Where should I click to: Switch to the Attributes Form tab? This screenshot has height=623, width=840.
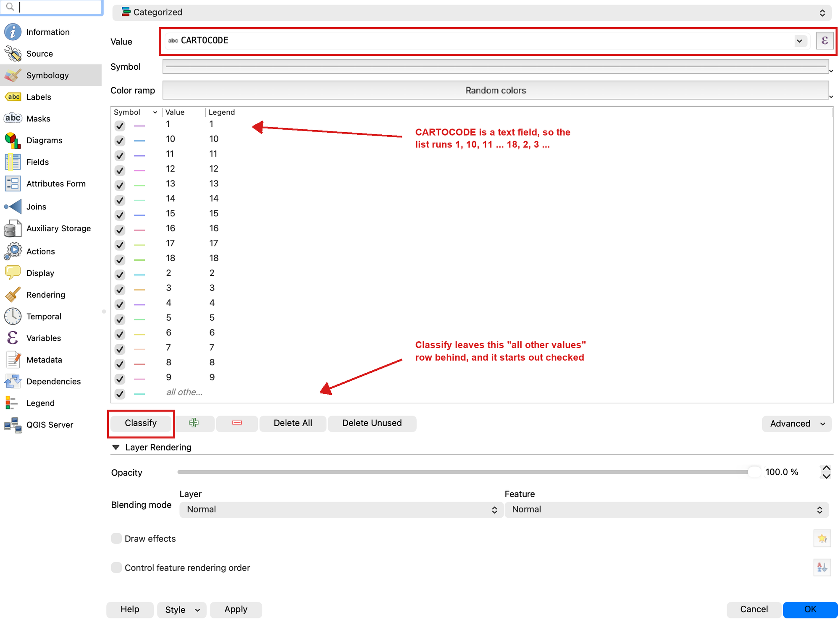pos(50,184)
